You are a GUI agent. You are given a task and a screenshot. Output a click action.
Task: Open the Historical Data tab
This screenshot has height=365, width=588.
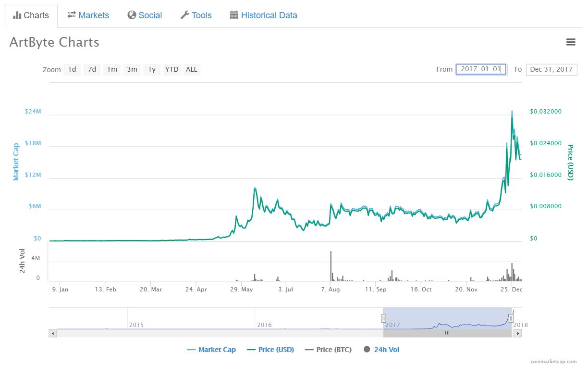coord(264,15)
